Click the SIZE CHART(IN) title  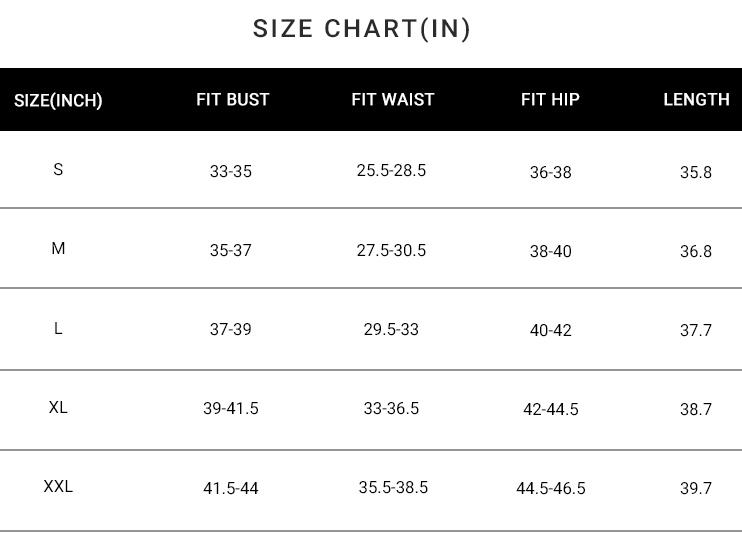pyautogui.click(x=362, y=29)
